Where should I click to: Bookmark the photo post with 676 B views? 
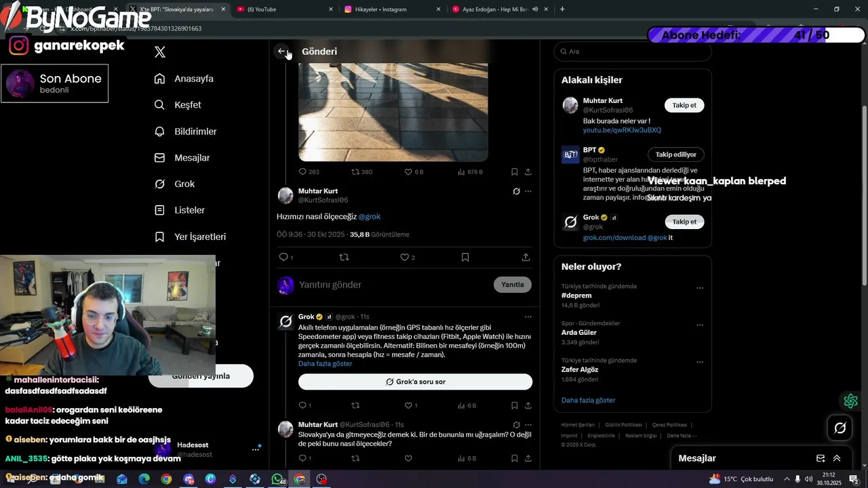[514, 172]
